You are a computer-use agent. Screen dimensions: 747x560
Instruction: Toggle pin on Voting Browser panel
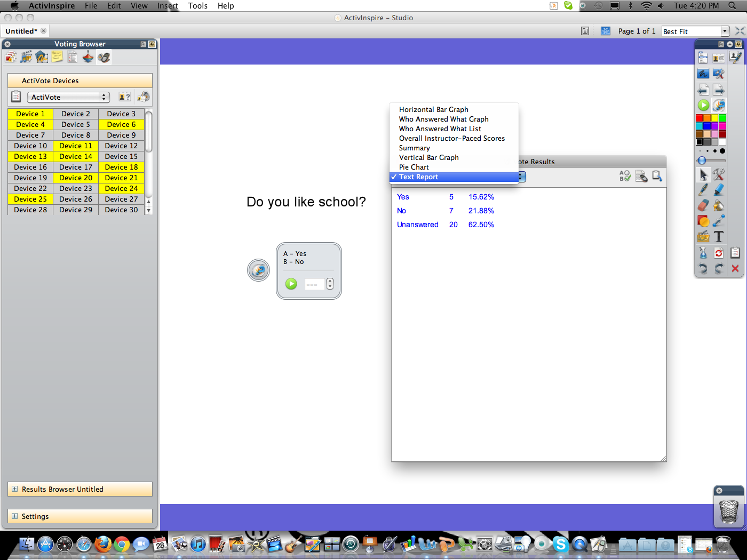(152, 44)
